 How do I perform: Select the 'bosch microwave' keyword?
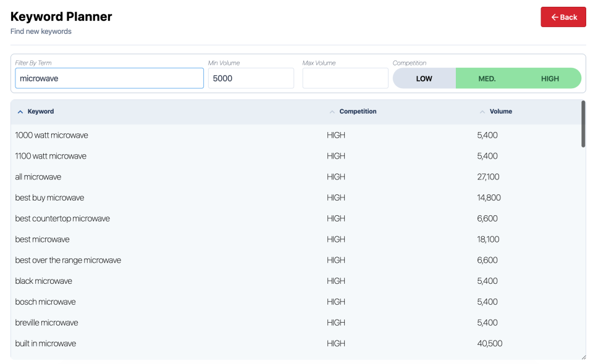[45, 302]
